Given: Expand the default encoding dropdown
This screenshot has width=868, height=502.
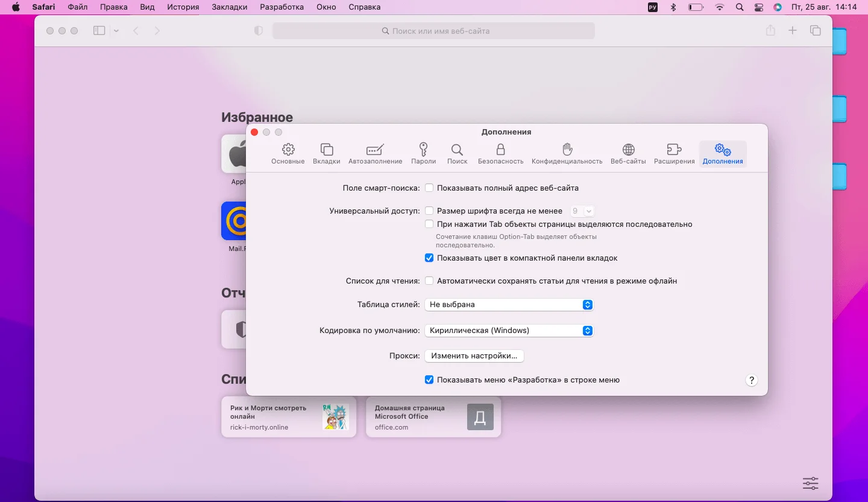Looking at the screenshot, I should click(509, 331).
